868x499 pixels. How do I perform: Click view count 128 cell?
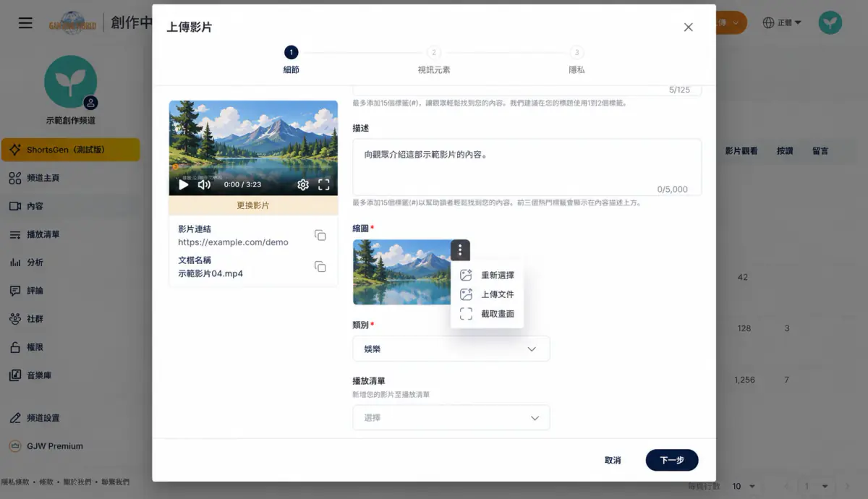[x=744, y=328]
